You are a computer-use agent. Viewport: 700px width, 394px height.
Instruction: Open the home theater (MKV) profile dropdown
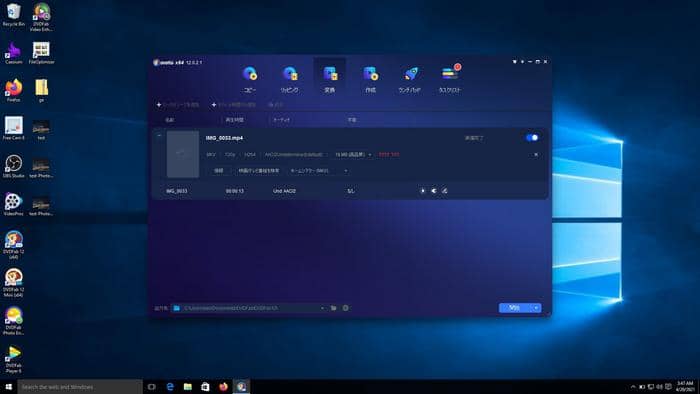[x=318, y=170]
